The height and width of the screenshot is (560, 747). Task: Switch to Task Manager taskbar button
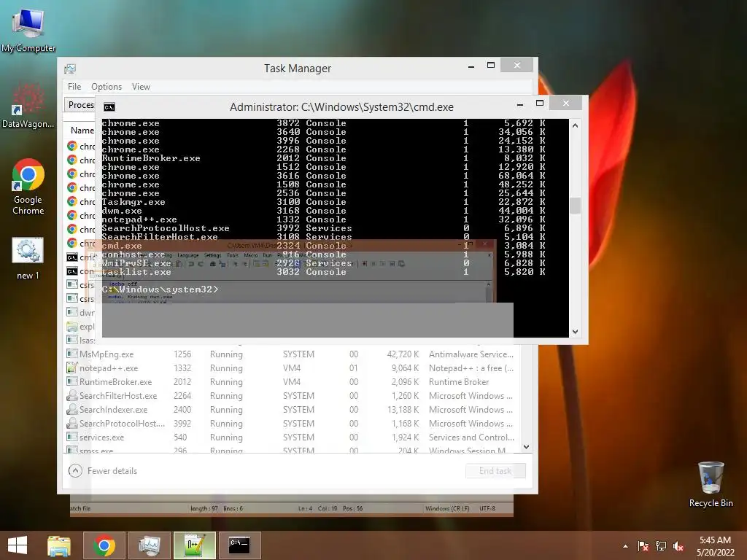(x=149, y=545)
